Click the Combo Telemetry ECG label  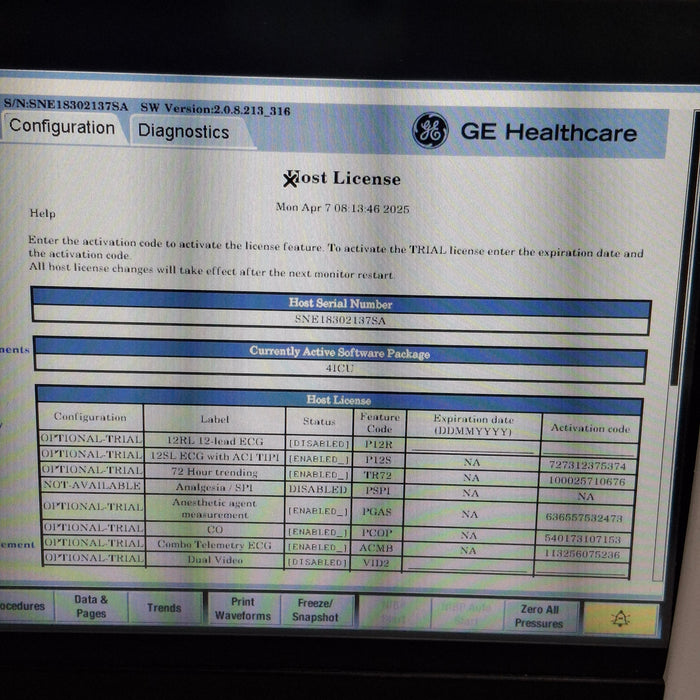coord(214,545)
